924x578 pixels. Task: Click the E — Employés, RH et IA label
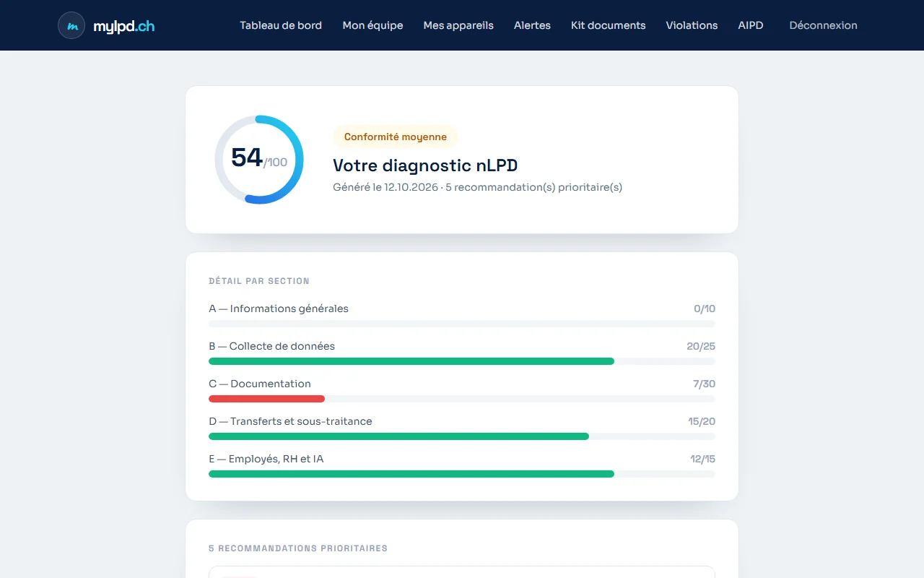point(266,459)
